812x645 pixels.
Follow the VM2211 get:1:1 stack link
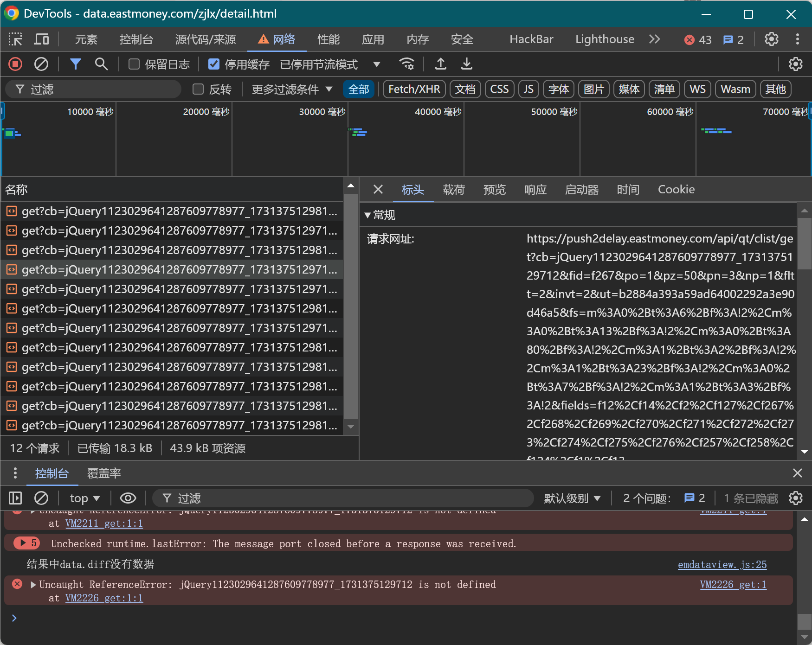pos(104,523)
